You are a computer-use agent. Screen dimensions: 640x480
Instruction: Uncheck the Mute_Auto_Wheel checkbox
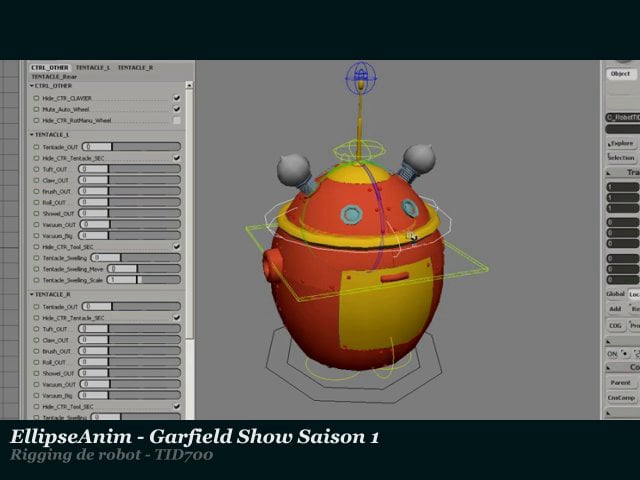coord(177,109)
